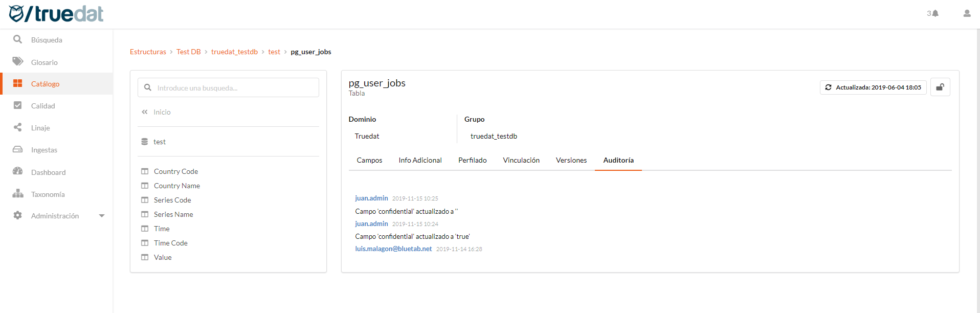Go back using Inicio double chevron
Screen dimensions: 980x313
click(x=145, y=112)
